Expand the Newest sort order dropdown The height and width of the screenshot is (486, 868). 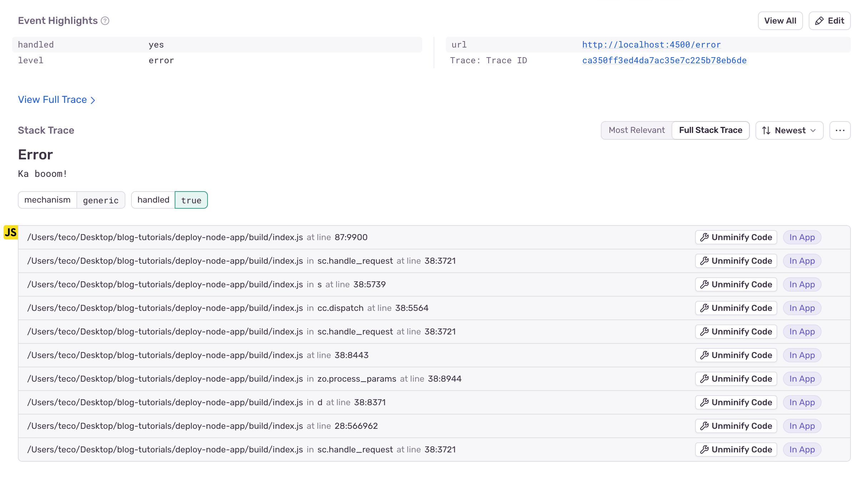point(789,130)
